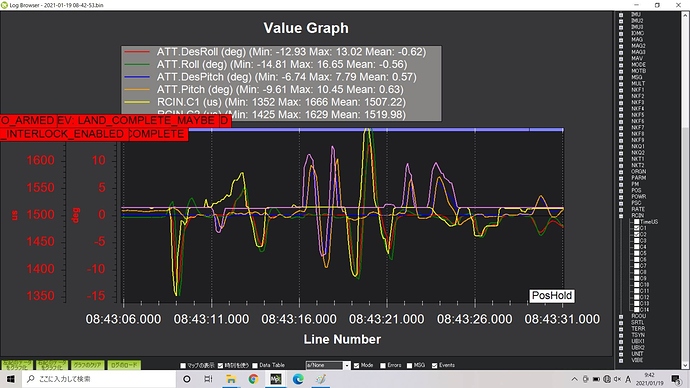Open Microsoft Edge from the taskbar
The image size is (690, 388).
[x=298, y=379]
